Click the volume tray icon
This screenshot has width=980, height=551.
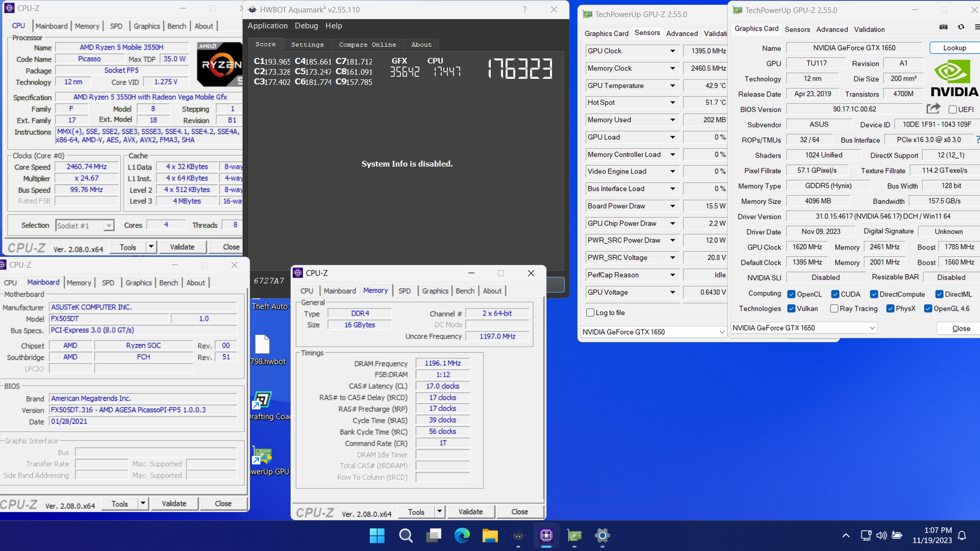coord(881,536)
